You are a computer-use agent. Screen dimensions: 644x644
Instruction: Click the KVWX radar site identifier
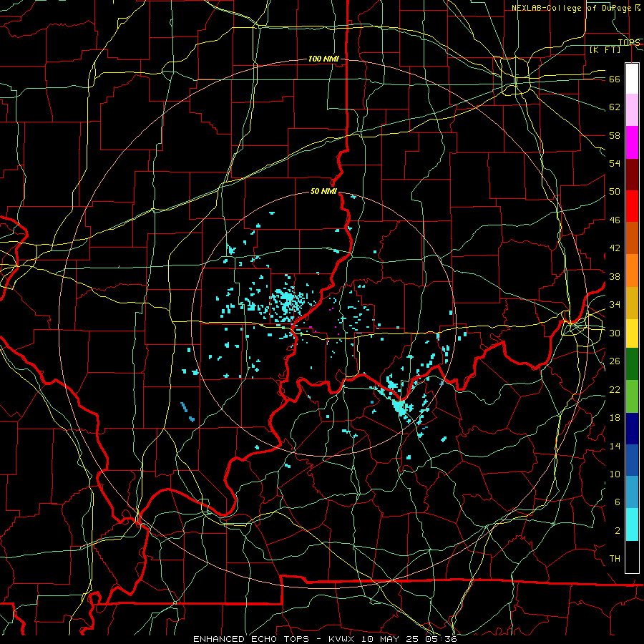tap(343, 639)
